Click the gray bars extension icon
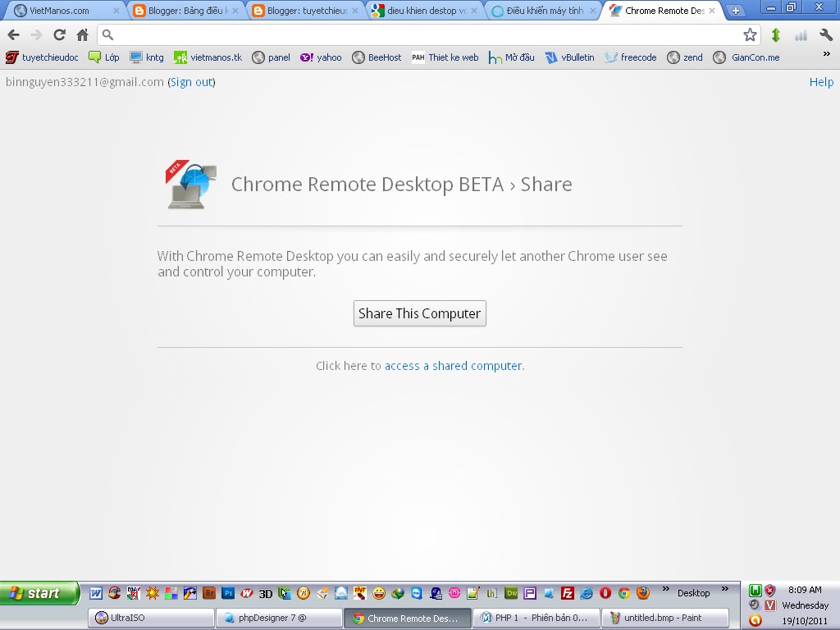840x630 pixels. (x=801, y=35)
